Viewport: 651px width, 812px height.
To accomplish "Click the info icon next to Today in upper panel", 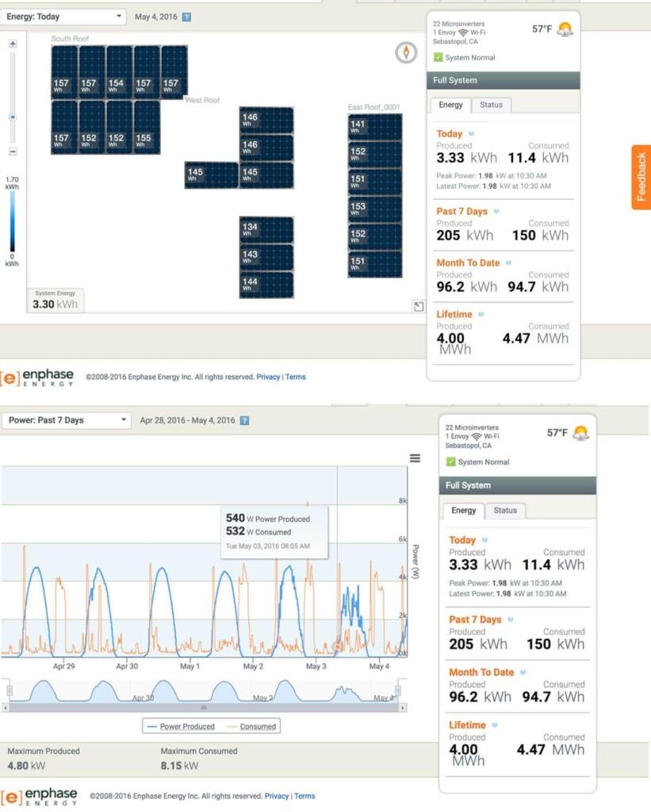I will click(471, 133).
